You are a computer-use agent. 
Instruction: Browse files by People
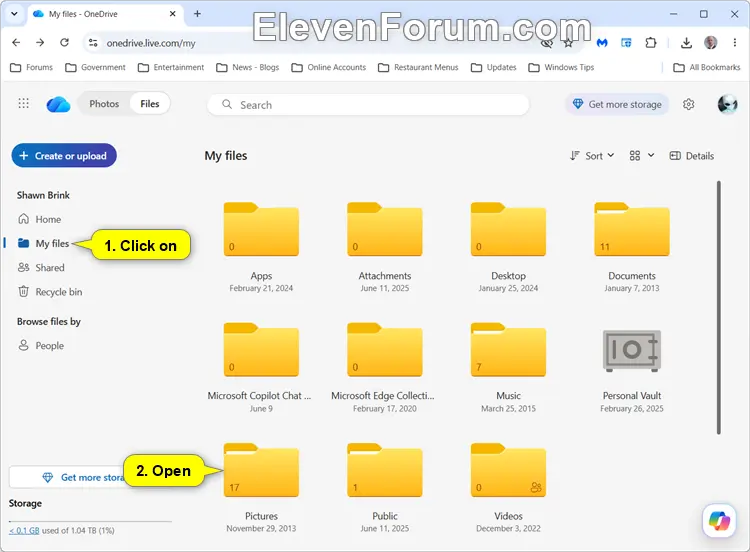[41, 345]
